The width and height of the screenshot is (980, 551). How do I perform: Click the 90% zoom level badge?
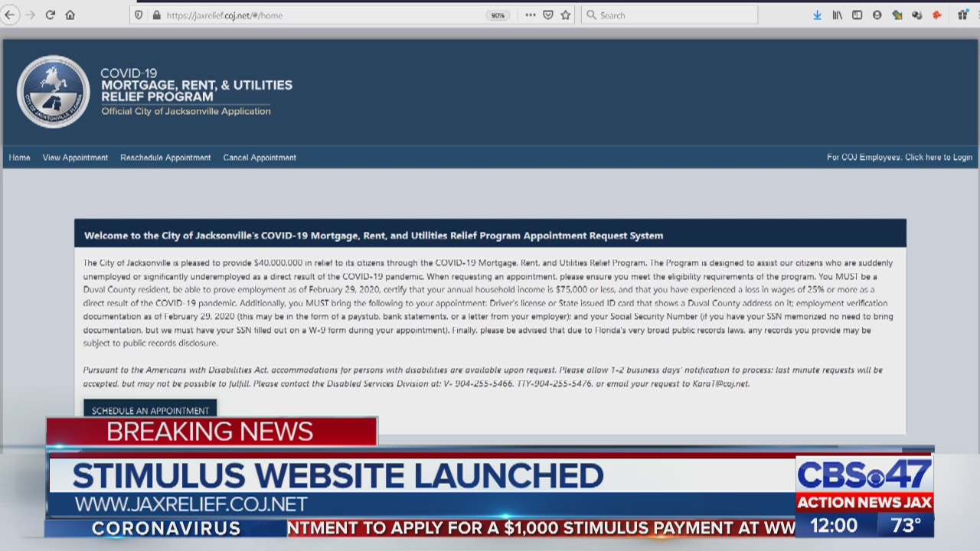click(498, 15)
